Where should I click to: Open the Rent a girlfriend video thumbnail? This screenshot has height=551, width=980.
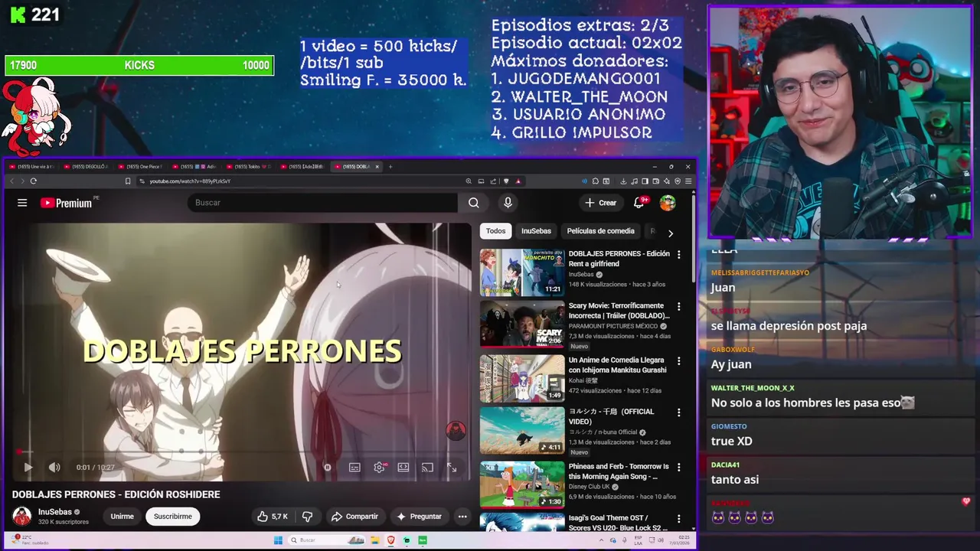pos(522,272)
